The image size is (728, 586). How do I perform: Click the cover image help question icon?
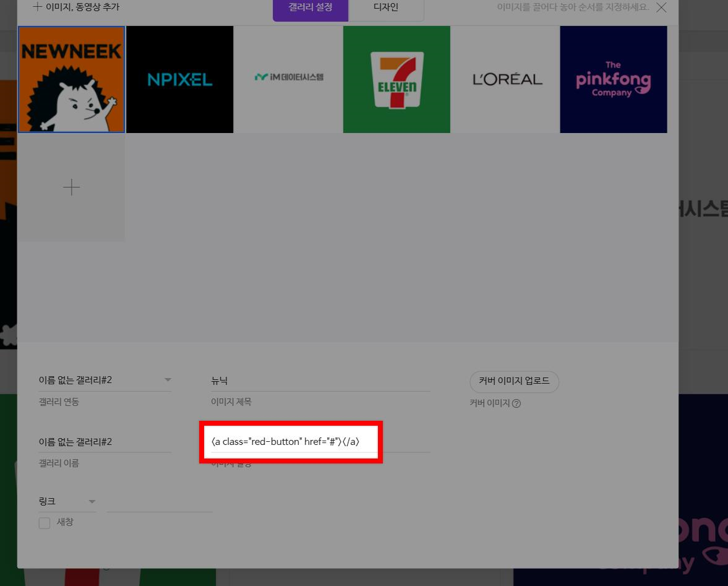coord(516,403)
